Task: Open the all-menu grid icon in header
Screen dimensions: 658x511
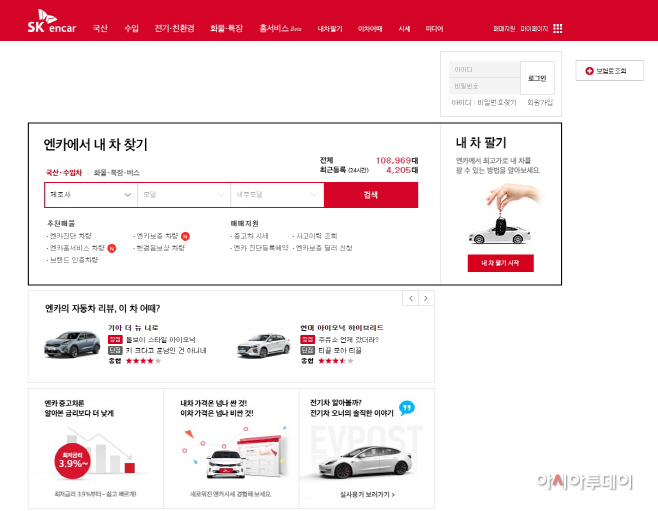Action: click(557, 28)
